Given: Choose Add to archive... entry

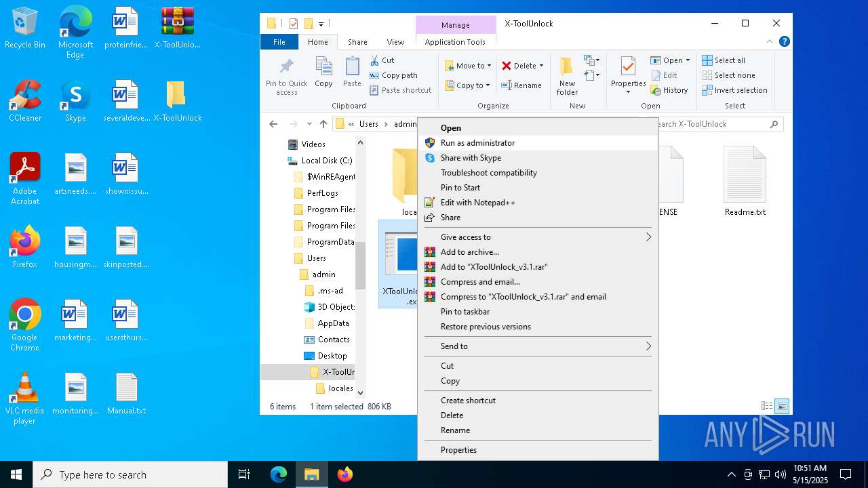Looking at the screenshot, I should pyautogui.click(x=537, y=252).
